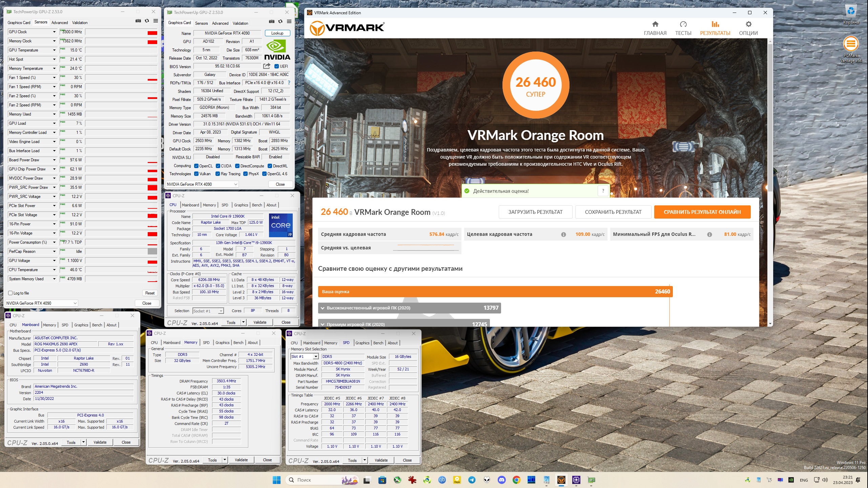This screenshot has width=868, height=488.
Task: Click info icon next to Целевая кадровая частота
Action: pyautogui.click(x=563, y=235)
